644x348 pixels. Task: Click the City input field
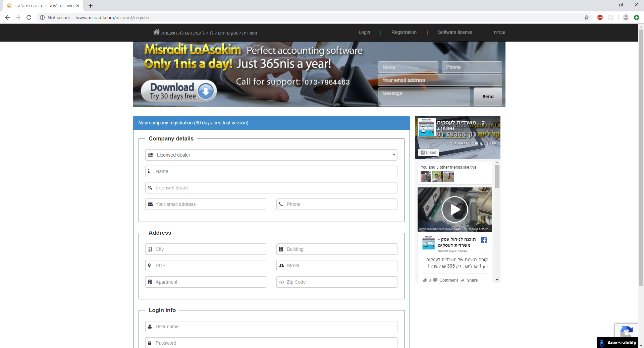pos(206,249)
